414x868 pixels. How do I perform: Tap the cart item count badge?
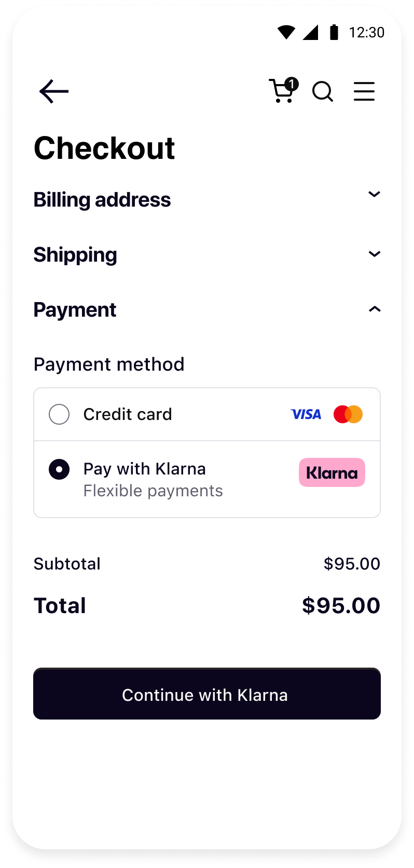[x=292, y=84]
